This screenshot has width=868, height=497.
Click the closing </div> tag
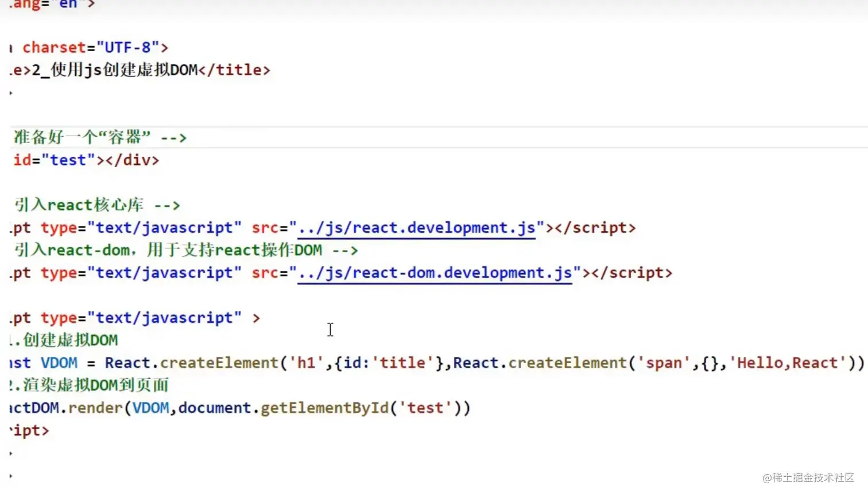(x=132, y=160)
